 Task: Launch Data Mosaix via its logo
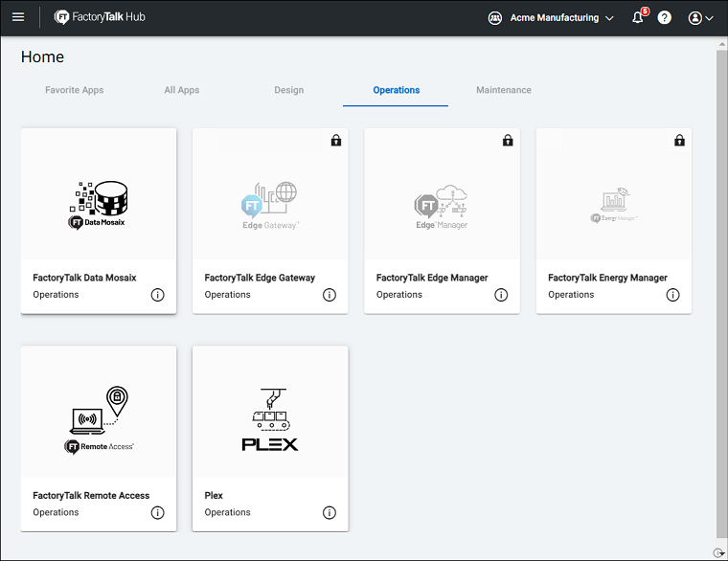(99, 205)
